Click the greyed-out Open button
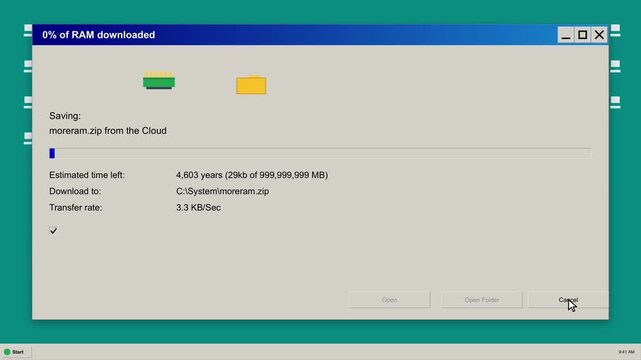Viewport: 641px width, 360px height. click(390, 300)
